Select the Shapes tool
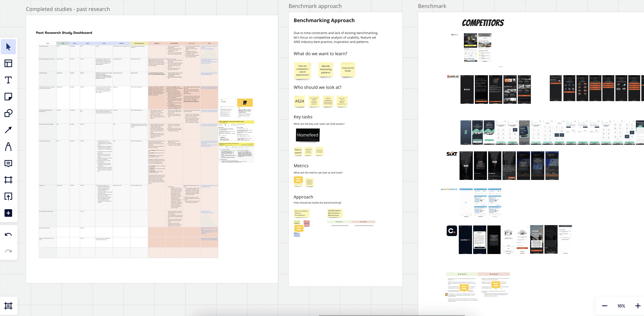 pyautogui.click(x=8, y=113)
